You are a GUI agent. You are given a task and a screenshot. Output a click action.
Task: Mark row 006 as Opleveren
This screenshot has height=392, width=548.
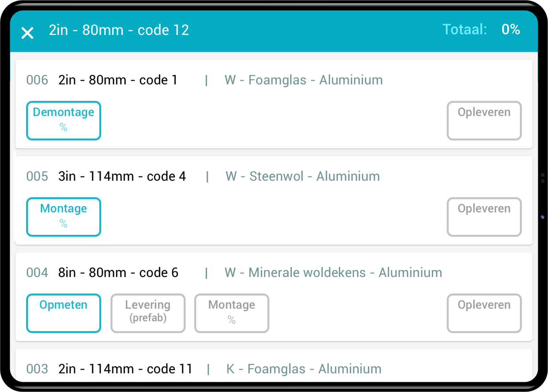click(x=484, y=121)
